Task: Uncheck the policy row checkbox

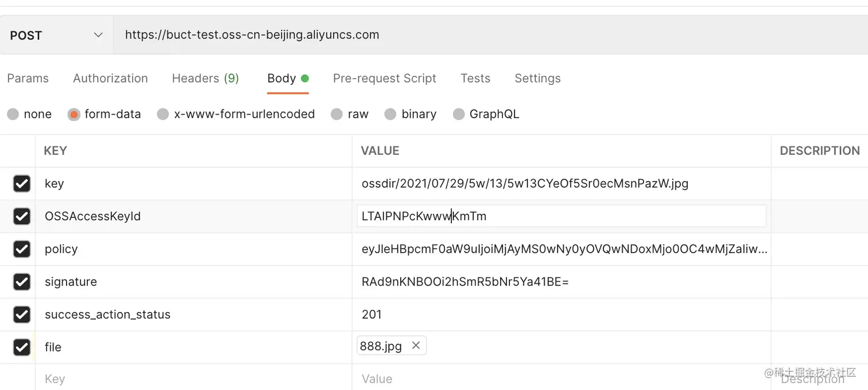Action: 22,249
